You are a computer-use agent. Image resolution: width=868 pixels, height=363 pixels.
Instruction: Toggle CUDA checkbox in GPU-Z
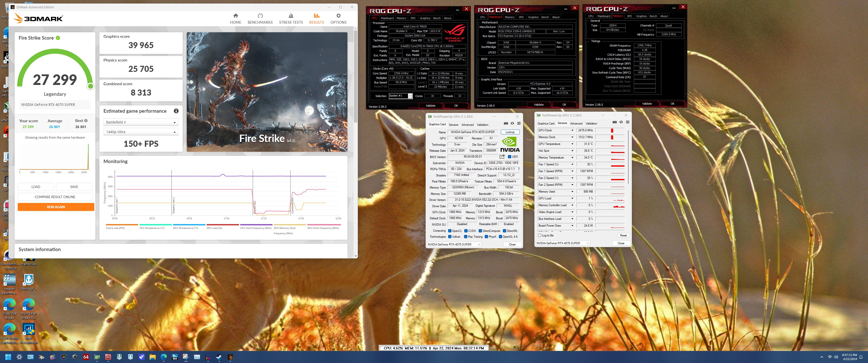coord(466,231)
